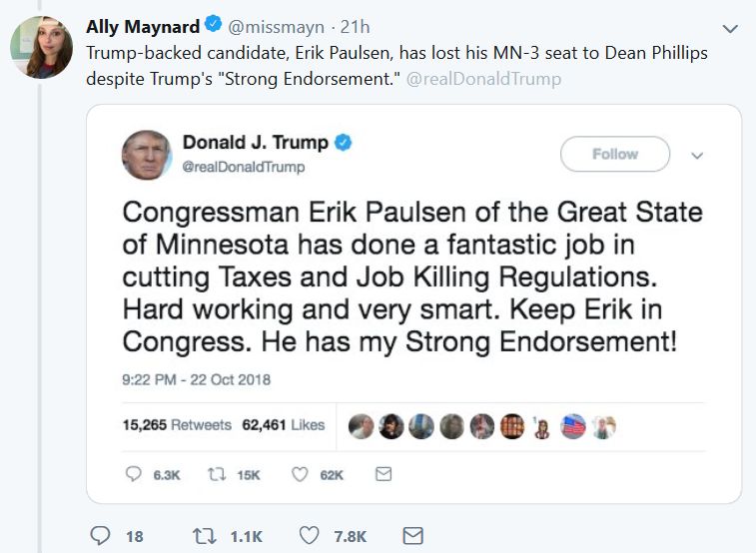Reply to the embedded Trump tweet

(x=133, y=475)
